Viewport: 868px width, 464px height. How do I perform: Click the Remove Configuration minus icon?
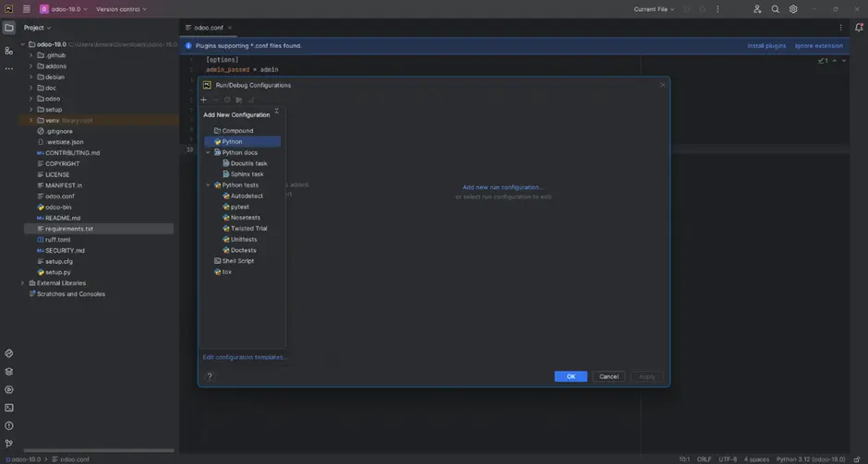tap(216, 100)
